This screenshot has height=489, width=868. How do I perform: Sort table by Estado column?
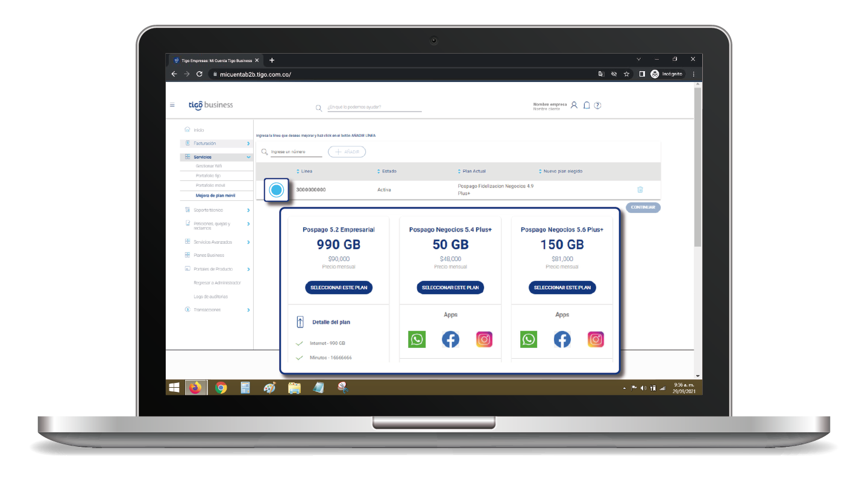click(x=387, y=171)
